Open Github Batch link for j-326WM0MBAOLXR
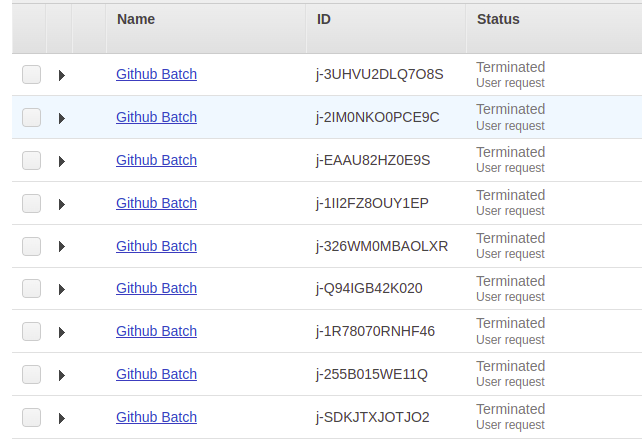 tap(156, 246)
